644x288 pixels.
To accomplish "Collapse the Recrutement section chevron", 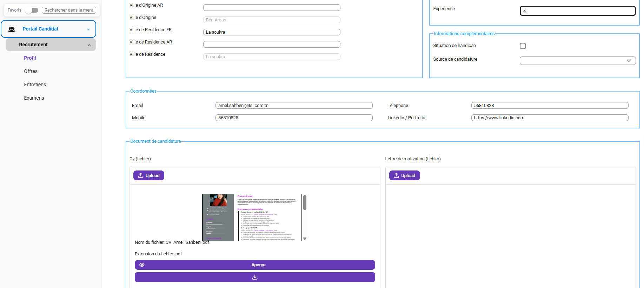I will tap(89, 45).
